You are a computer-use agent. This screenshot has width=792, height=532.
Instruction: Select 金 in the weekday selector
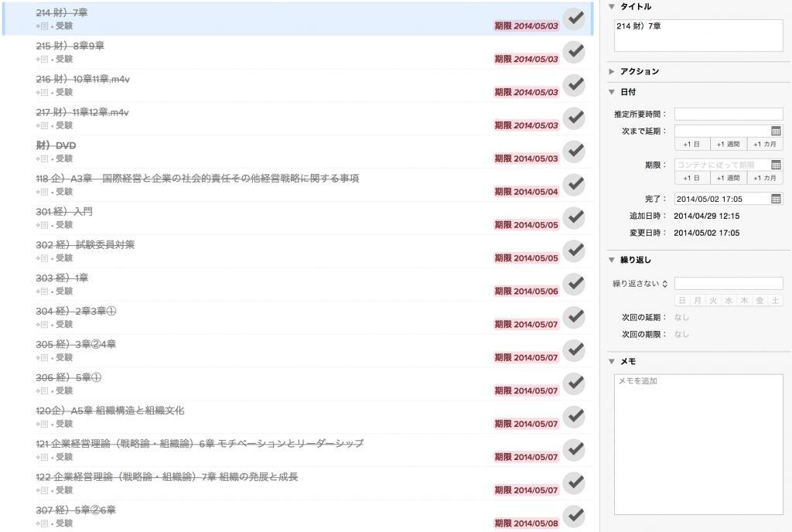(760, 300)
